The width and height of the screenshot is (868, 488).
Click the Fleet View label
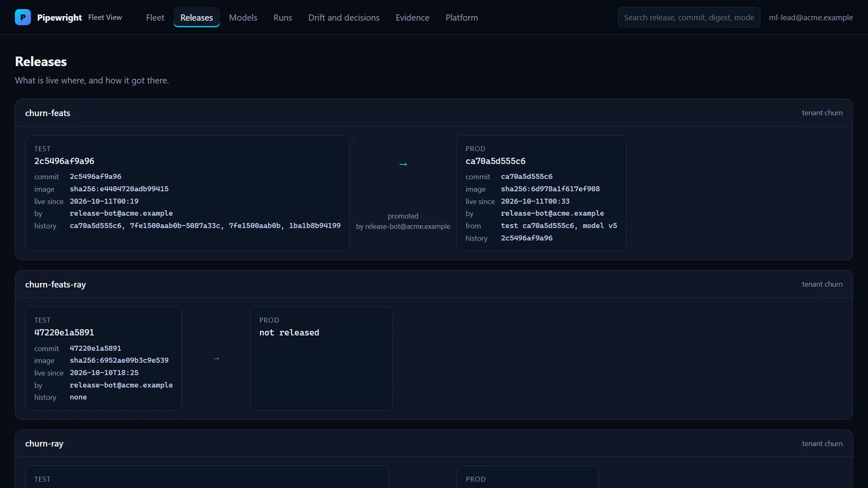tap(105, 17)
